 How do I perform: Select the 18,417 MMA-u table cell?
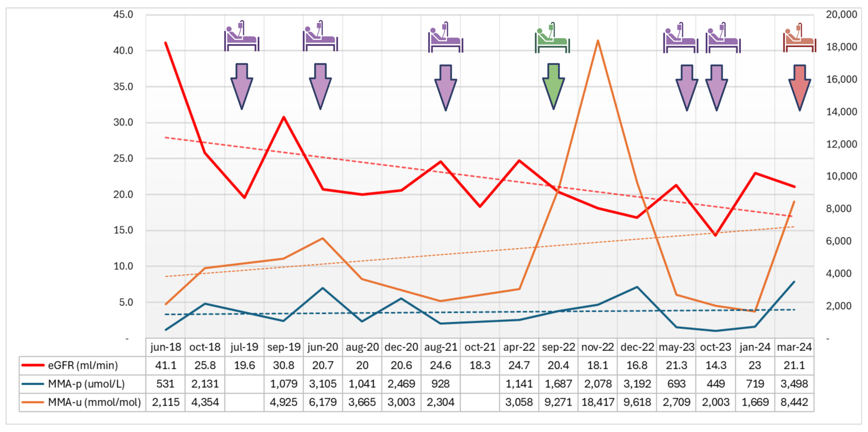(x=597, y=402)
